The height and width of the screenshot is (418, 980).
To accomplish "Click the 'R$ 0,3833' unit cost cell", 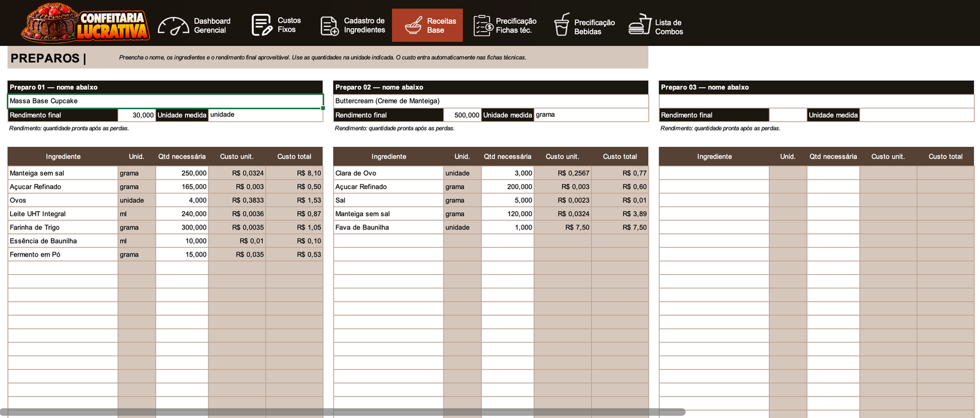I will (237, 200).
